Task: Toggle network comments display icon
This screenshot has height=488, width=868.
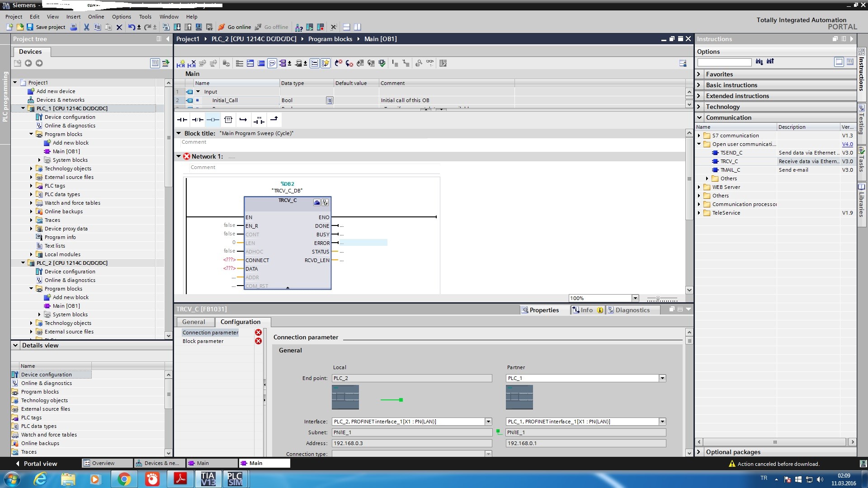Action: [x=315, y=63]
